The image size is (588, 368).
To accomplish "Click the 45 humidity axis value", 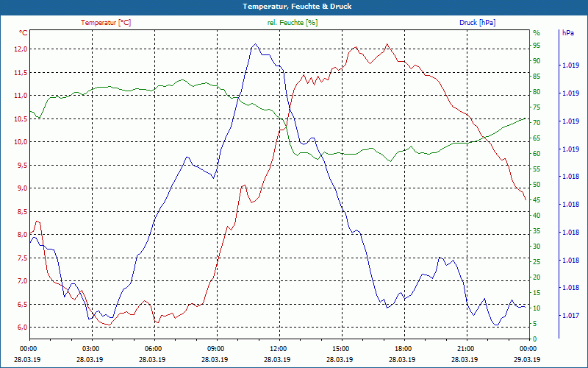I will [537, 200].
